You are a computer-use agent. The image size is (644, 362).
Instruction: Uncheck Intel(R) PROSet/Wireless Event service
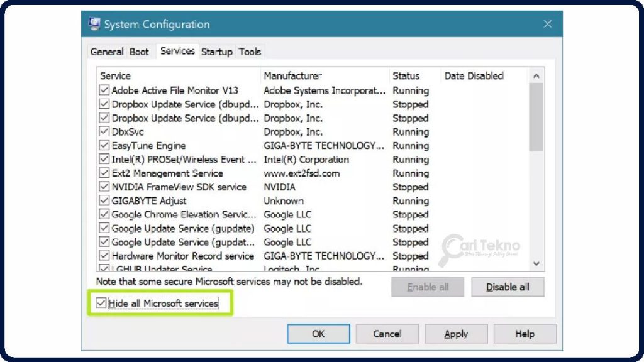[x=104, y=160]
